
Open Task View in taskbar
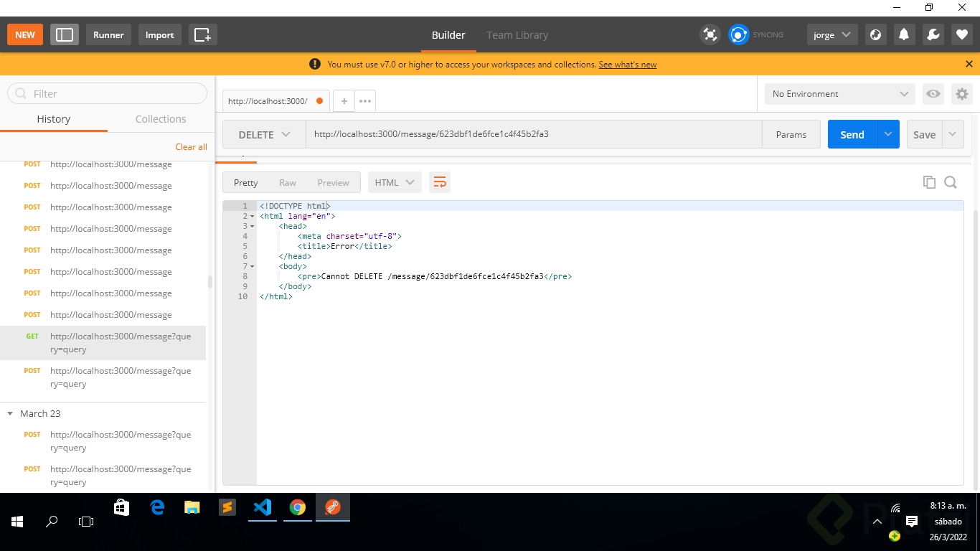86,522
